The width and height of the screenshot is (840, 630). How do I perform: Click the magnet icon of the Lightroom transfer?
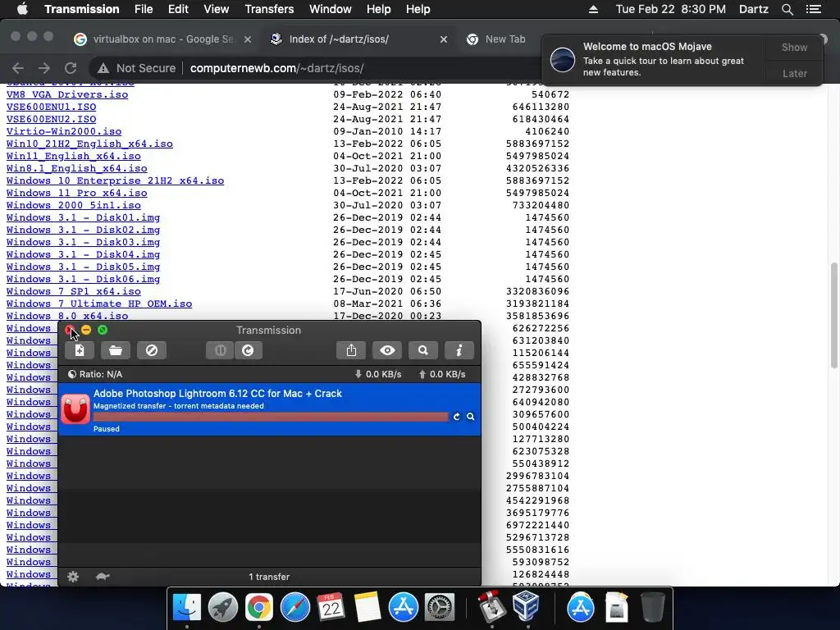(75, 409)
